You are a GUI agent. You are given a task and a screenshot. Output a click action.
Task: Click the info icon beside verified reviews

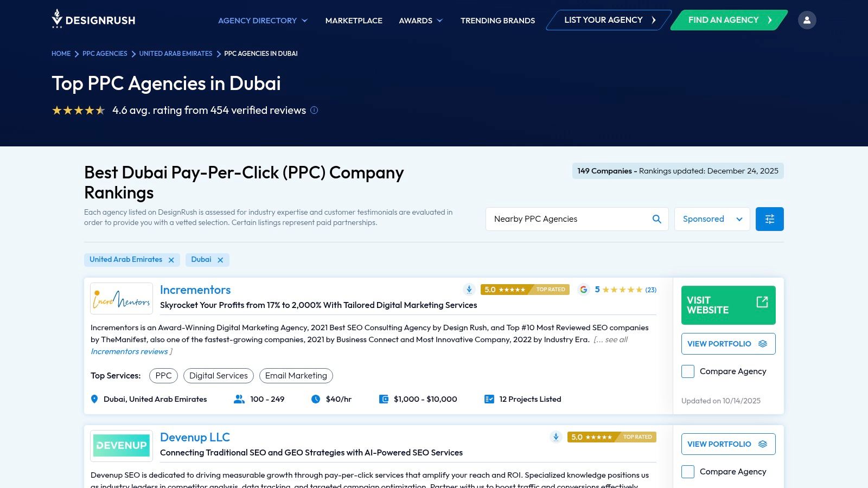[x=314, y=110]
